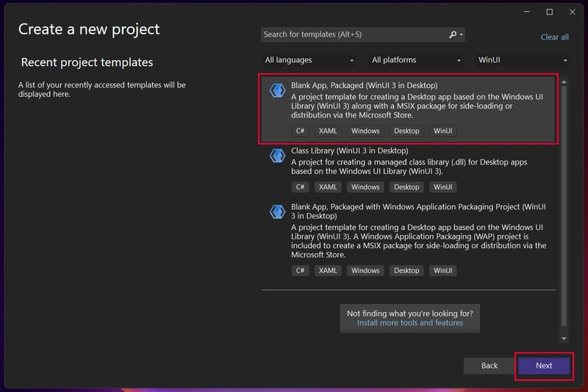Select the Blank App, Packaged (WinUI 3 in Desktop) template icon
This screenshot has height=392, width=588.
[278, 90]
